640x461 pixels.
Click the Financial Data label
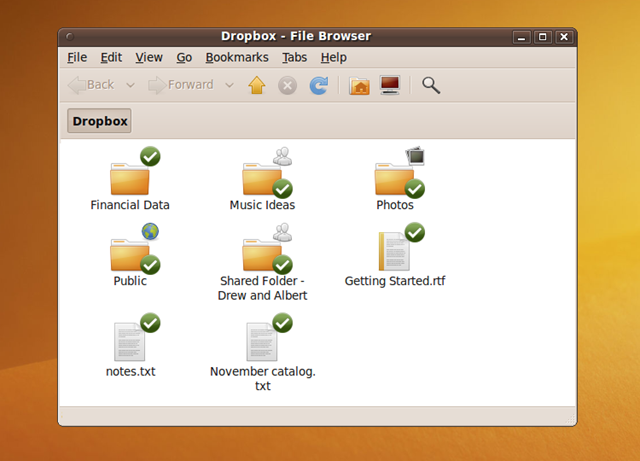point(130,205)
